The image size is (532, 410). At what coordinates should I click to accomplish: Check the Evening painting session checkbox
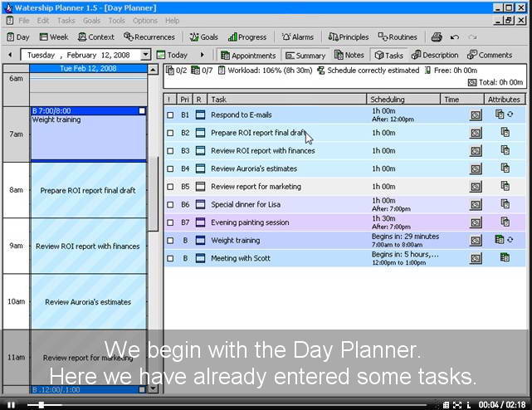click(170, 222)
